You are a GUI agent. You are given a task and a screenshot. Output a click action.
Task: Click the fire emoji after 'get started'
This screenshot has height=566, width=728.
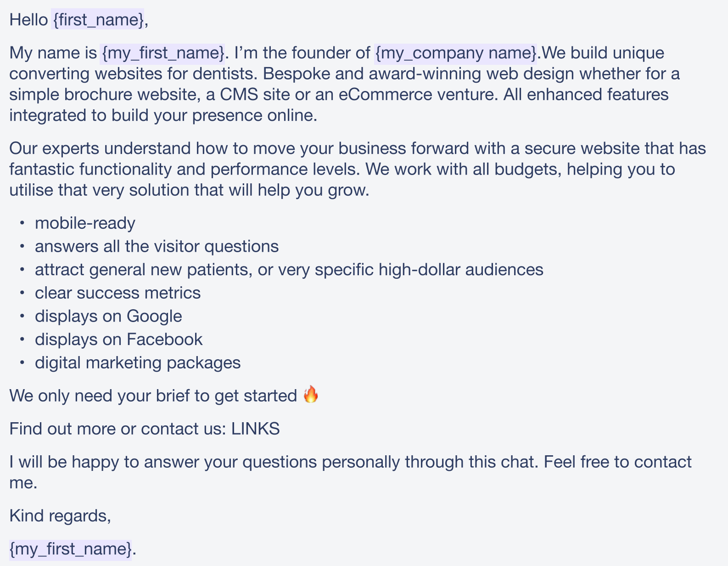coord(311,395)
